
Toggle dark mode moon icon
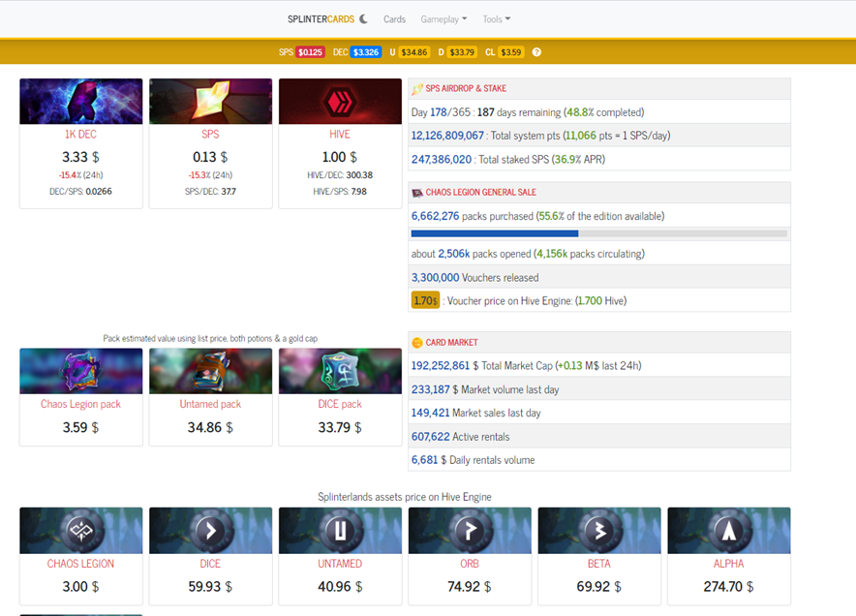coord(363,19)
